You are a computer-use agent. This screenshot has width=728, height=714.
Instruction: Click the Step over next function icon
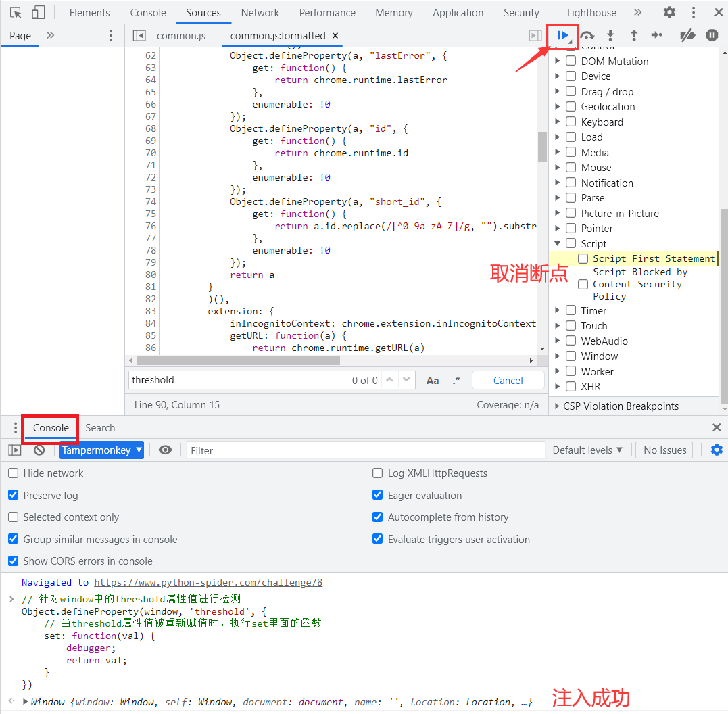pyautogui.click(x=587, y=35)
